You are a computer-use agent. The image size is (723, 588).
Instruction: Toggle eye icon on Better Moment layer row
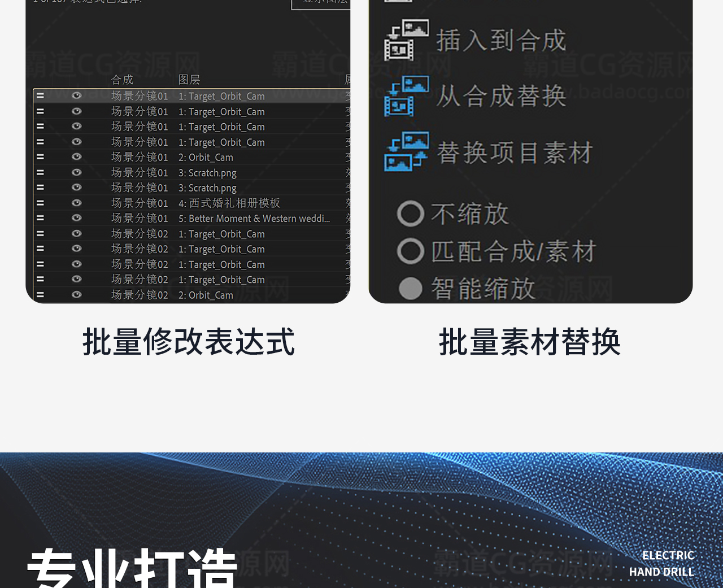pyautogui.click(x=76, y=218)
